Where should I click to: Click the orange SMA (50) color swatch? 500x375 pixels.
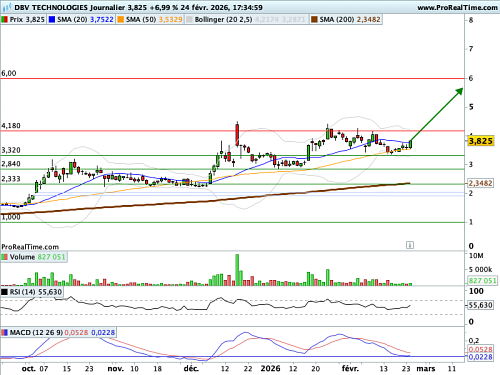click(x=120, y=19)
